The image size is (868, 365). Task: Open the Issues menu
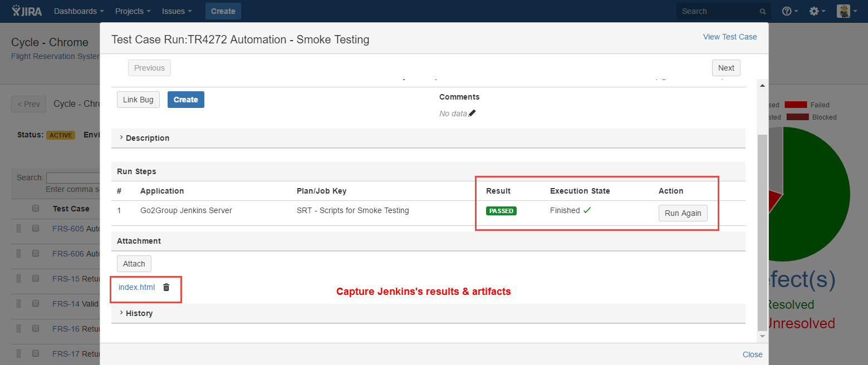176,11
